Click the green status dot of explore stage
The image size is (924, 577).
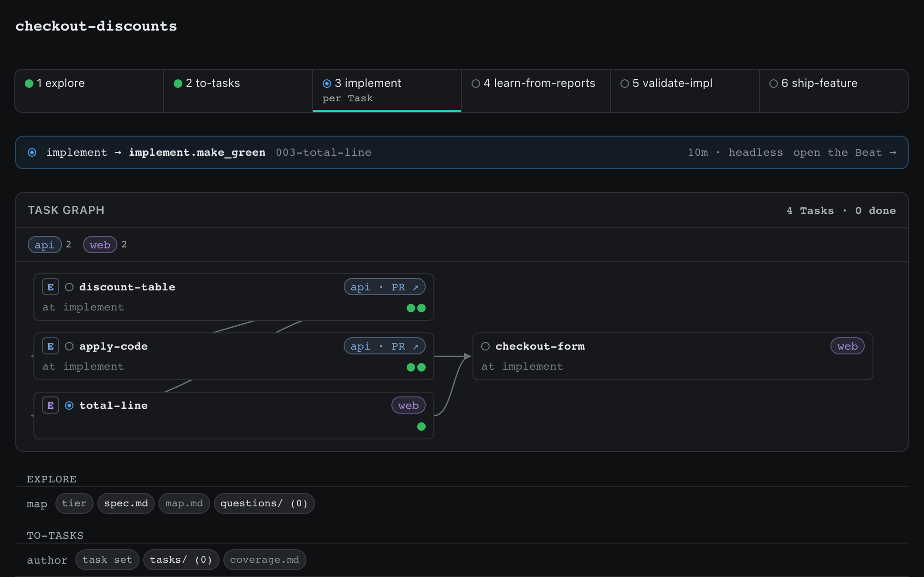tap(29, 84)
